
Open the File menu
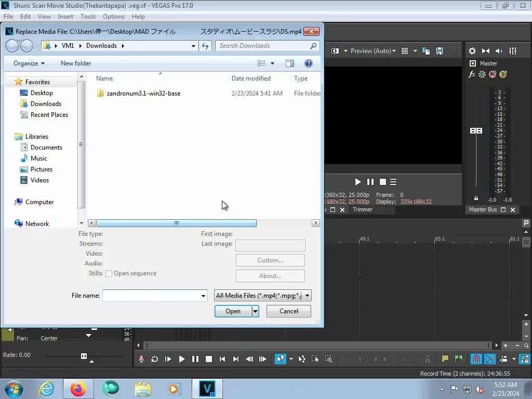point(8,17)
